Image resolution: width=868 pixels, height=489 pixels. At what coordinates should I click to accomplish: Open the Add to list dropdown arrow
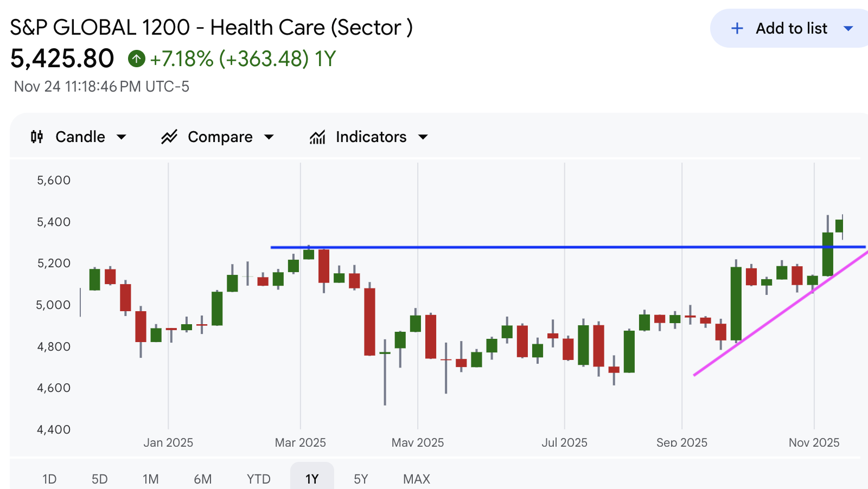(x=848, y=28)
